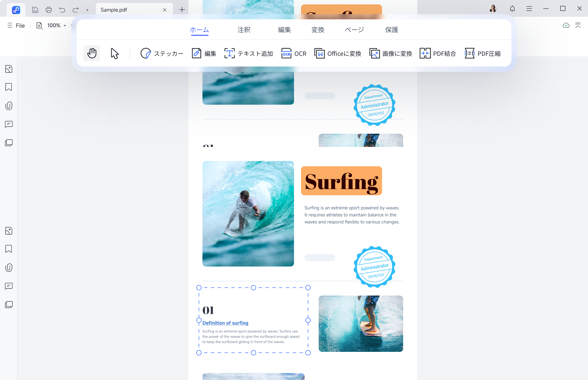Click comment icon in lower sidebar group

point(9,286)
